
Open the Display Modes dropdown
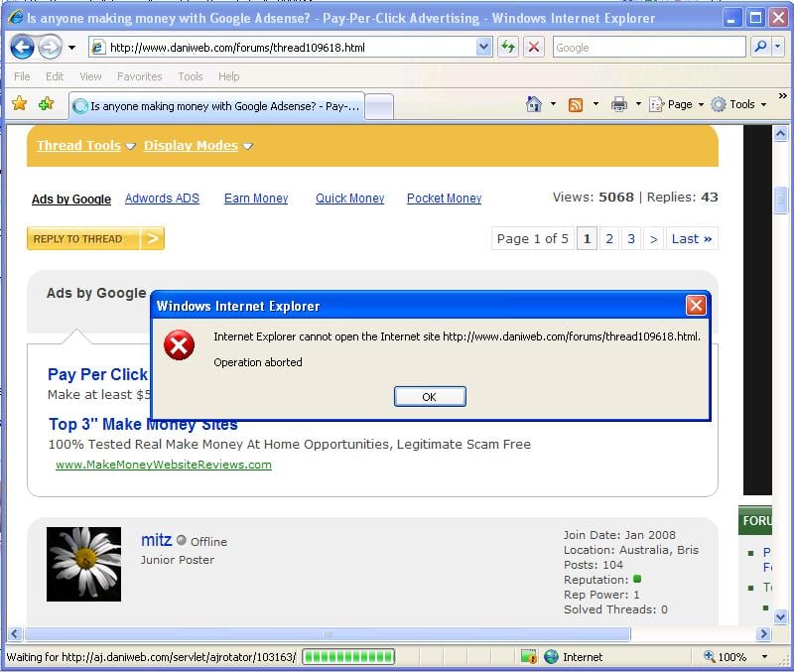198,145
